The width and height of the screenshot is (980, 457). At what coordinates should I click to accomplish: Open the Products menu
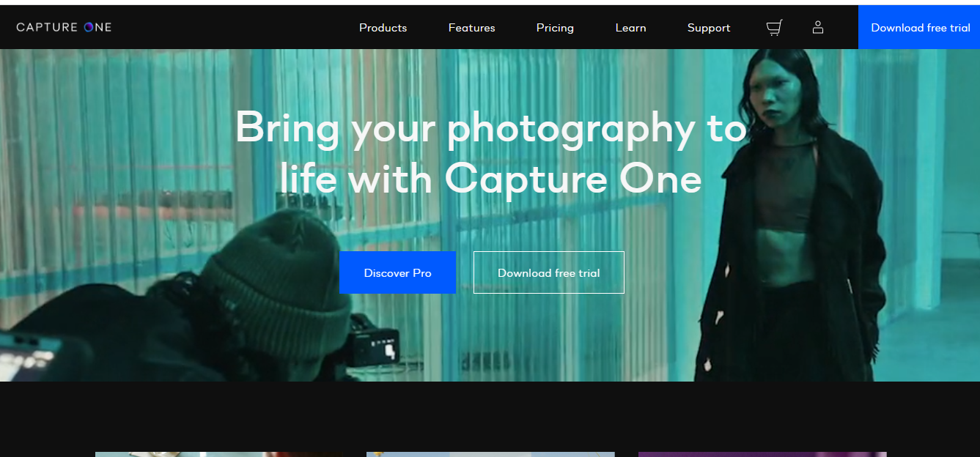[x=383, y=28]
